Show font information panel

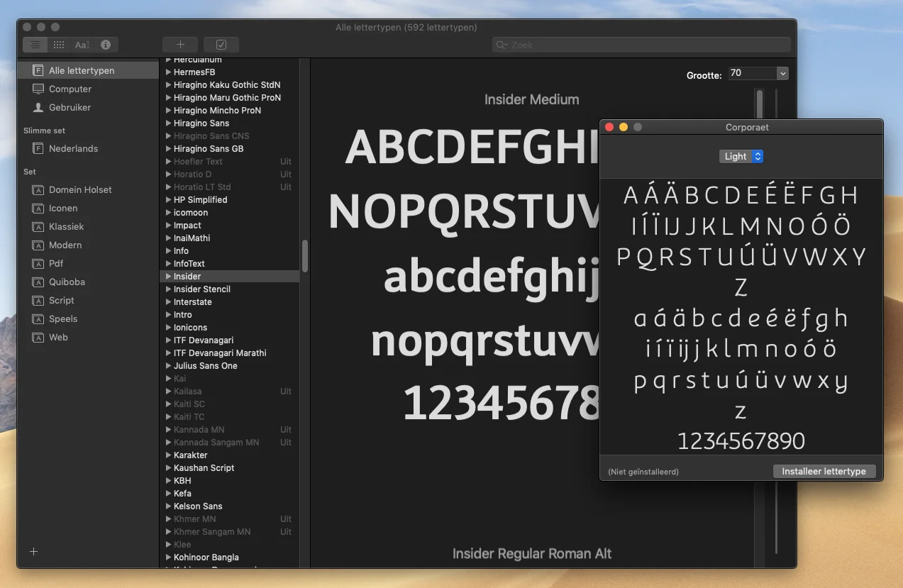(x=106, y=45)
